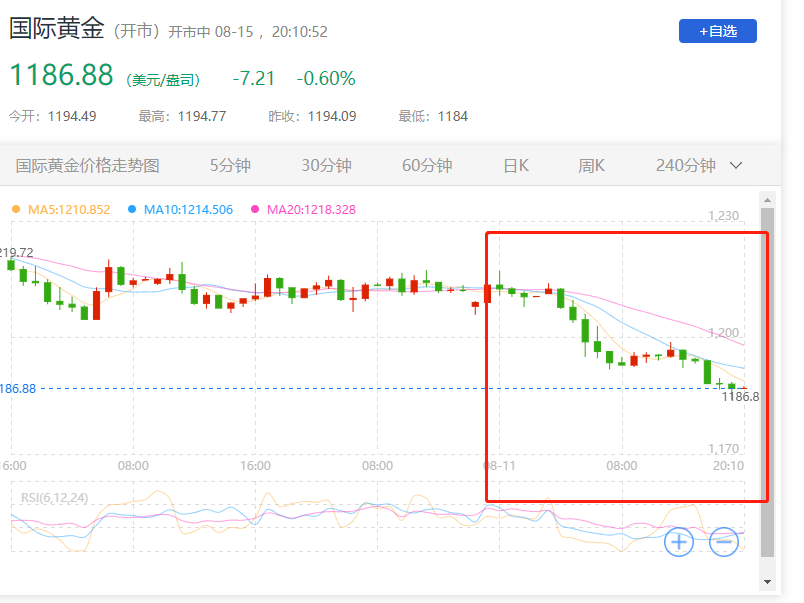Toggle MA5 orange legend dot
Image resolution: width=804 pixels, height=603 pixels.
click(x=16, y=209)
